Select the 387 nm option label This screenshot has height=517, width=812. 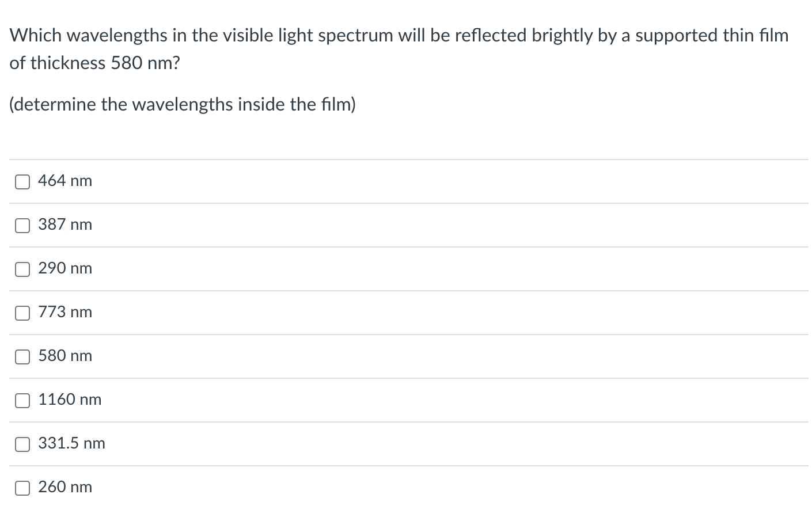tap(64, 225)
